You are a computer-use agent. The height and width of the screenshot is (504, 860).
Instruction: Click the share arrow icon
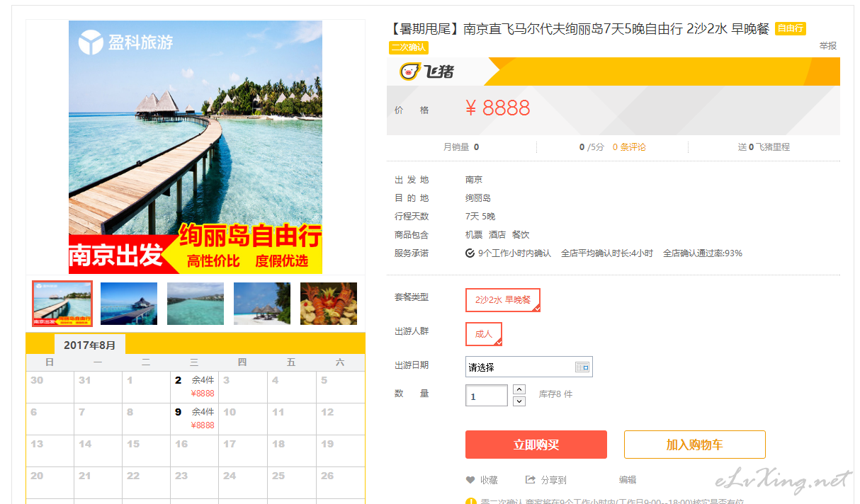(x=530, y=480)
